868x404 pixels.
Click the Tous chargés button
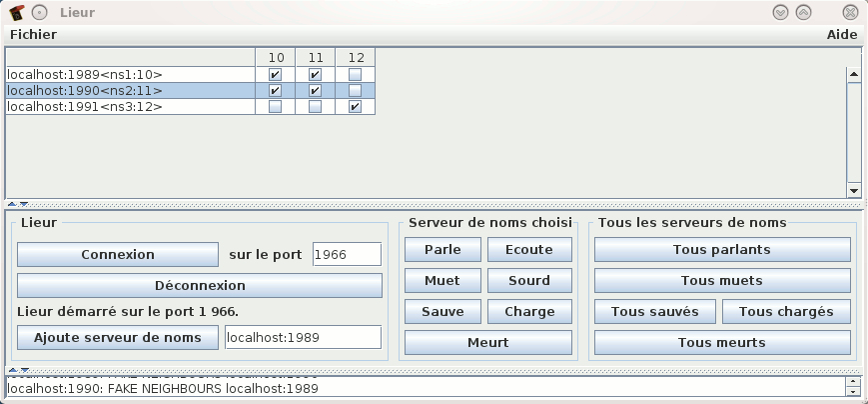[787, 311]
